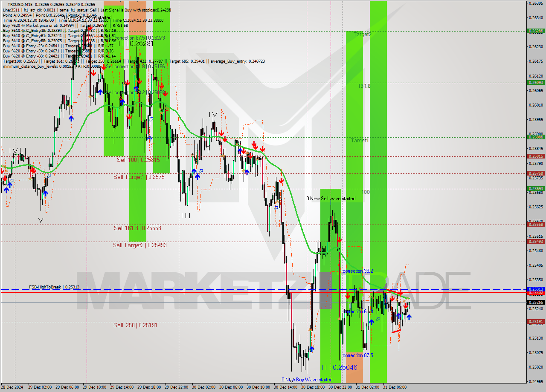The image size is (546, 392).
Task: Click the green 0.26288 price tag
Action: coord(536,31)
